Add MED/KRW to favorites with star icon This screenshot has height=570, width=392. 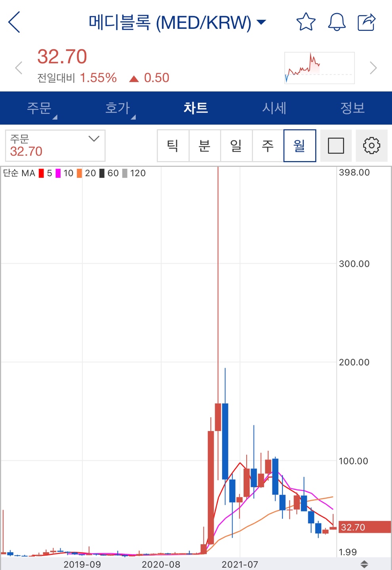(306, 22)
